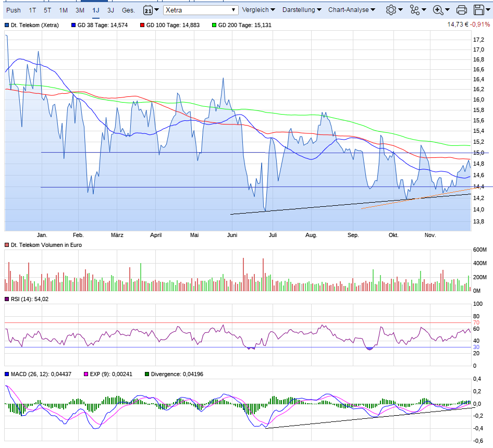The image size is (493, 448).
Task: Select the 1M timeframe tab
Action: (x=63, y=10)
